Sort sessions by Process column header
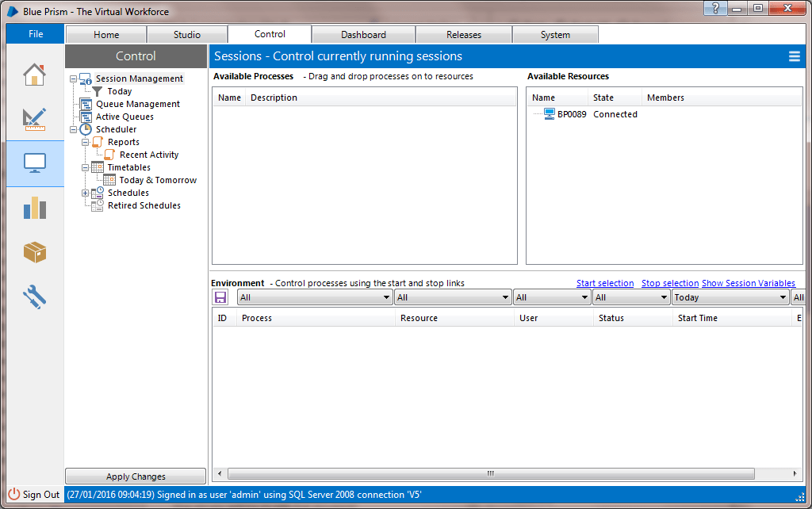This screenshot has height=509, width=812. pos(316,318)
